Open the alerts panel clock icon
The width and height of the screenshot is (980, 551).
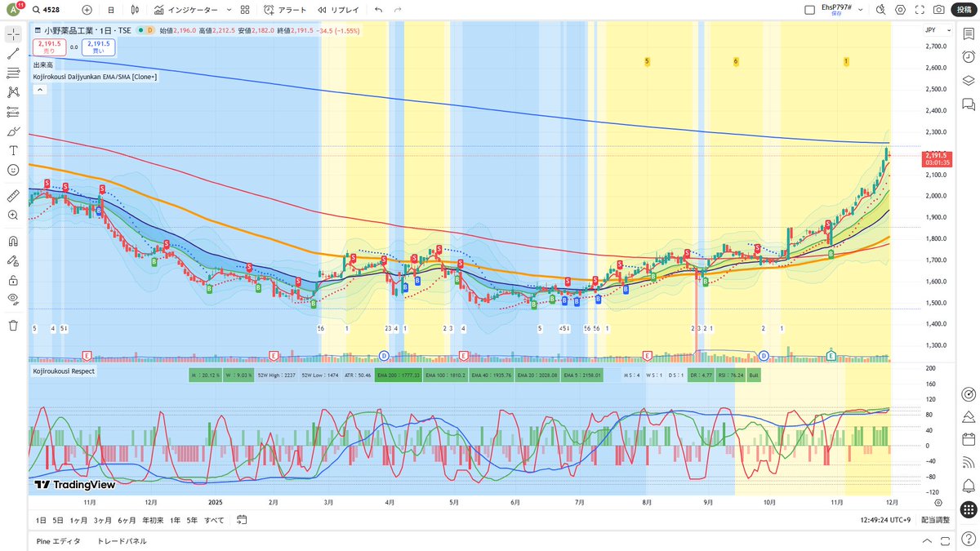(969, 57)
